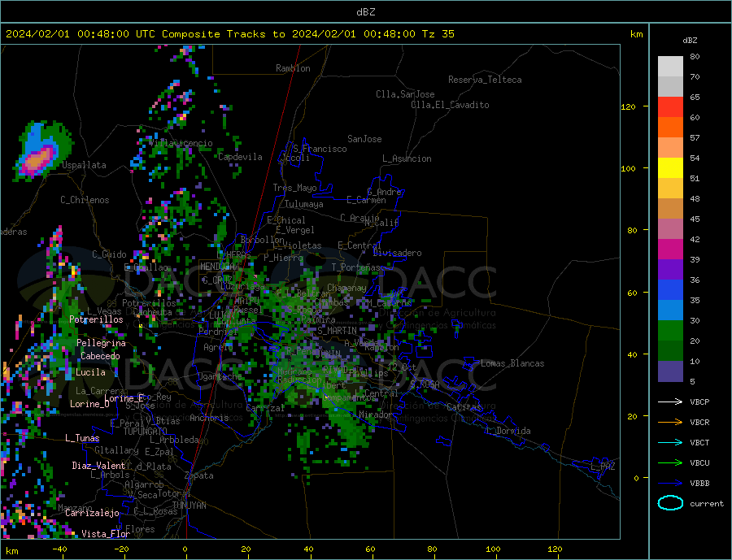Click the L_Dormida place label
Screen dimensions: 732x560
(x=511, y=431)
